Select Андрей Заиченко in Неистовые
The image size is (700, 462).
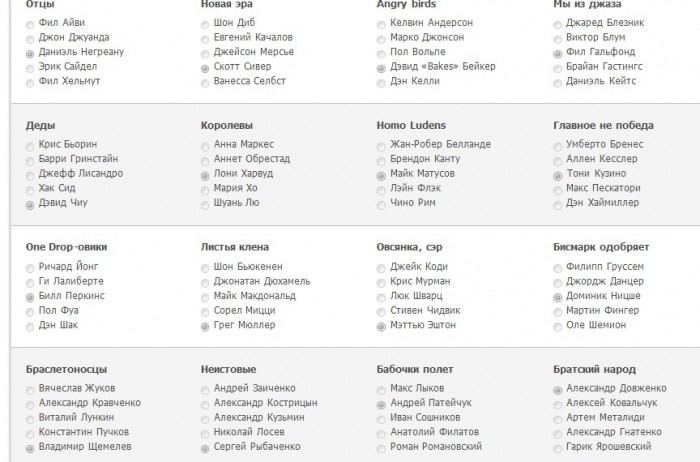(205, 388)
